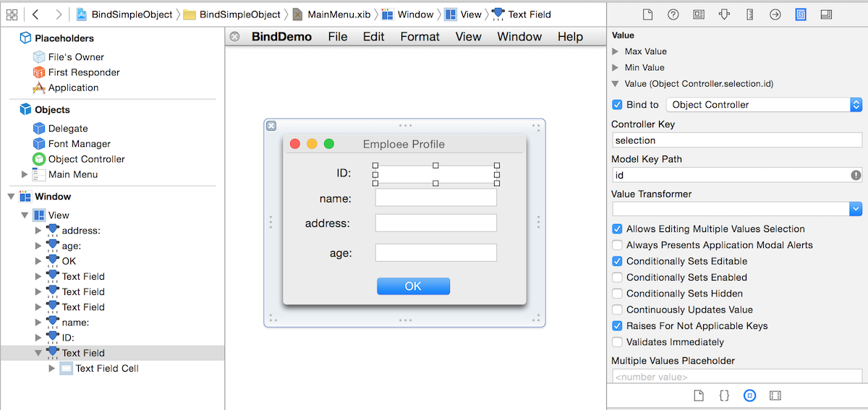Go forward with the right chevron
Screen dimensions: 868x410
pos(59,14)
